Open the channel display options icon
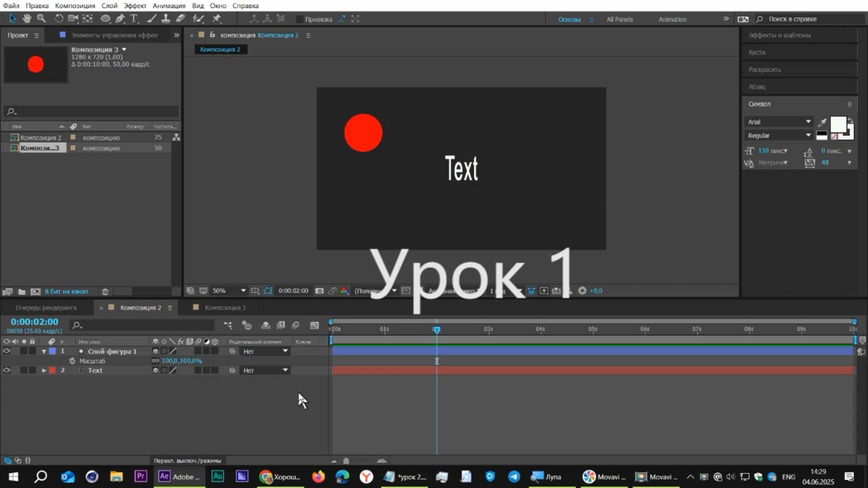 click(x=344, y=291)
